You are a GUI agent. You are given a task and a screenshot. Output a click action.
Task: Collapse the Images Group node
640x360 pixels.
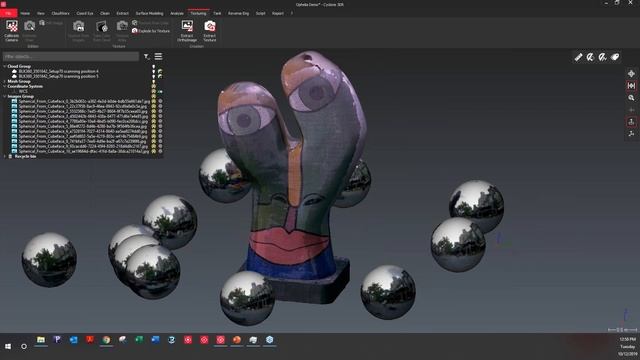coord(4,96)
